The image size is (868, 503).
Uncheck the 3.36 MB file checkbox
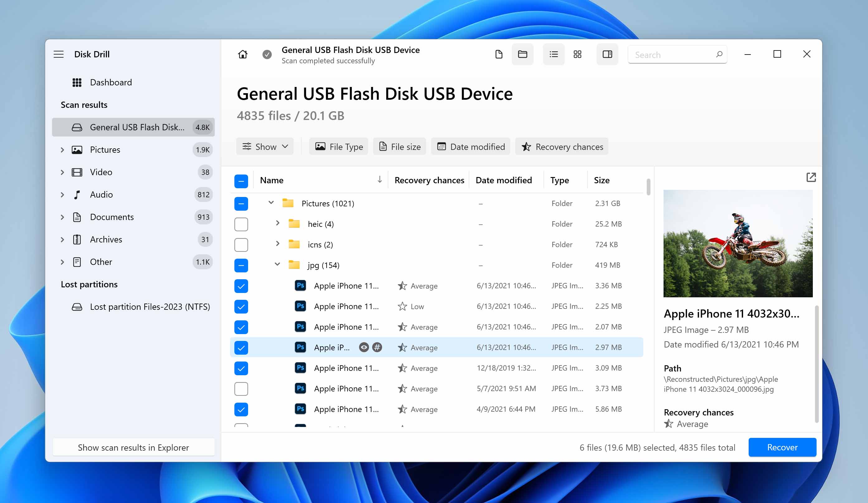tap(241, 286)
